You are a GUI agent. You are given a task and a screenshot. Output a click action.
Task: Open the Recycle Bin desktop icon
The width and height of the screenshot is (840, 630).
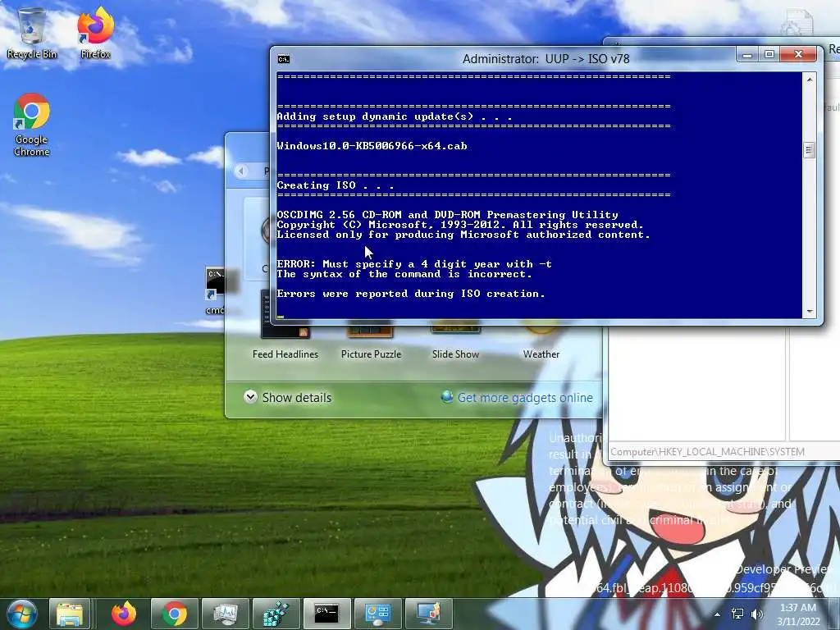32,33
